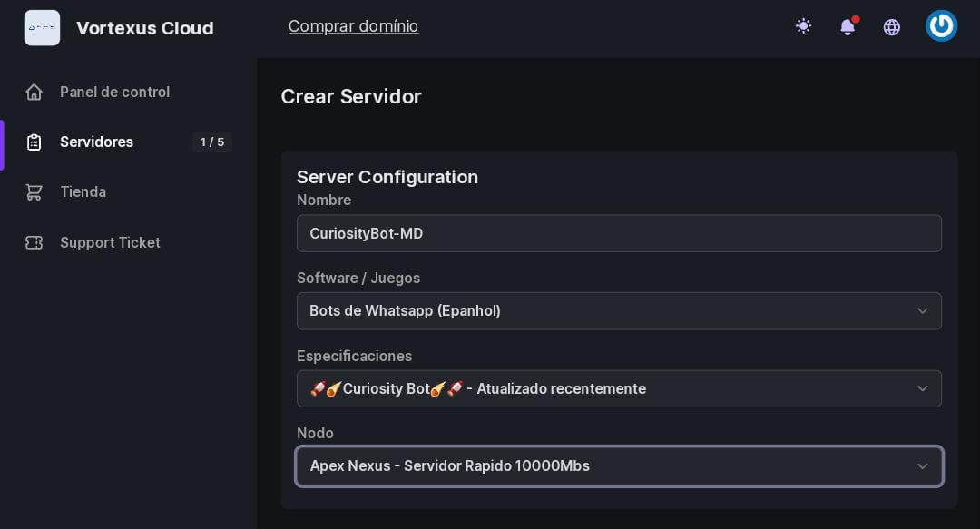Select Servidores in the sidebar
Image resolution: width=980 pixels, height=529 pixels.
click(x=96, y=142)
